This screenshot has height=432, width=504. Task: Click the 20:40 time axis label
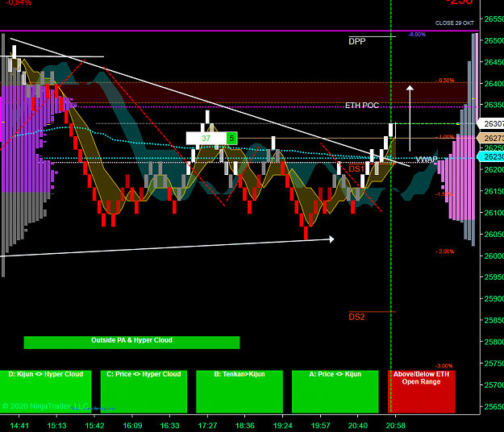[358, 426]
